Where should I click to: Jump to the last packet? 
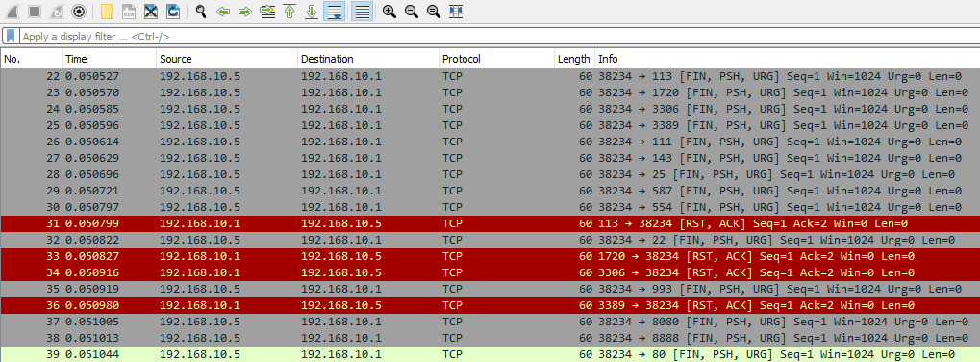click(312, 12)
